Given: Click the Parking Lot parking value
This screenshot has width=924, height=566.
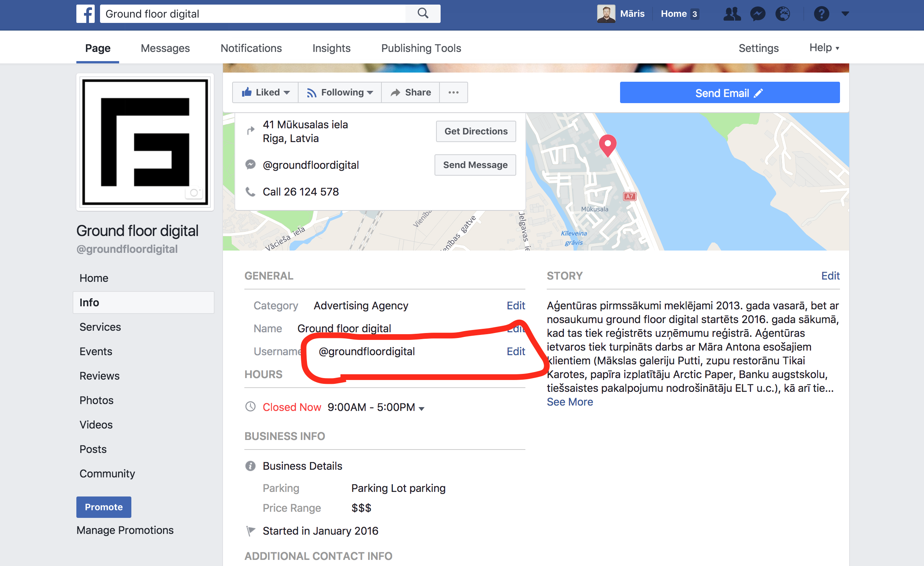Looking at the screenshot, I should pyautogui.click(x=398, y=488).
